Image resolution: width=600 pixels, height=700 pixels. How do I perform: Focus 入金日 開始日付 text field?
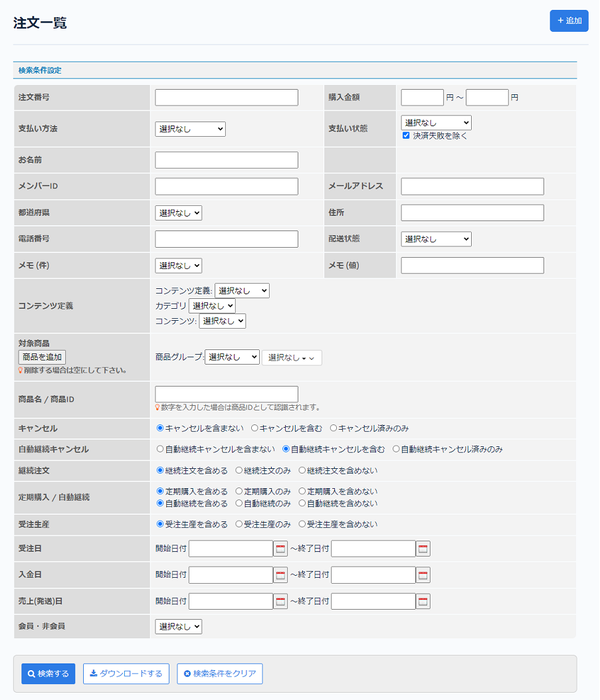(231, 575)
